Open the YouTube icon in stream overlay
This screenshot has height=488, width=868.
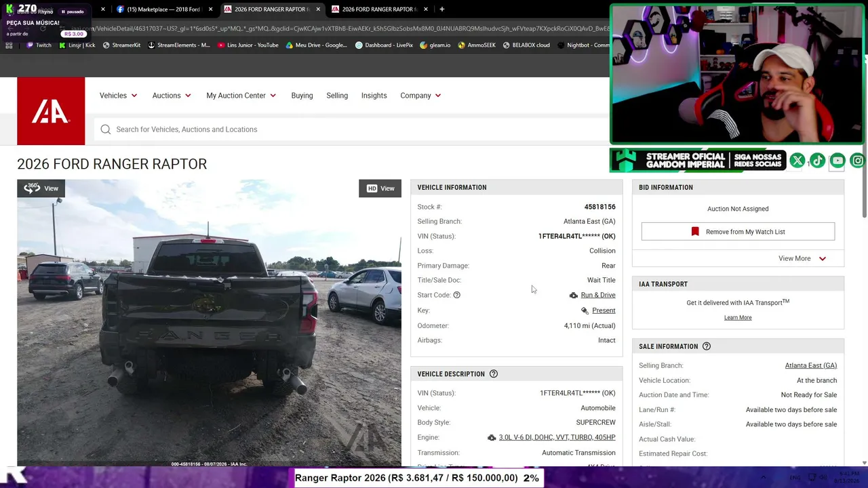[838, 161]
